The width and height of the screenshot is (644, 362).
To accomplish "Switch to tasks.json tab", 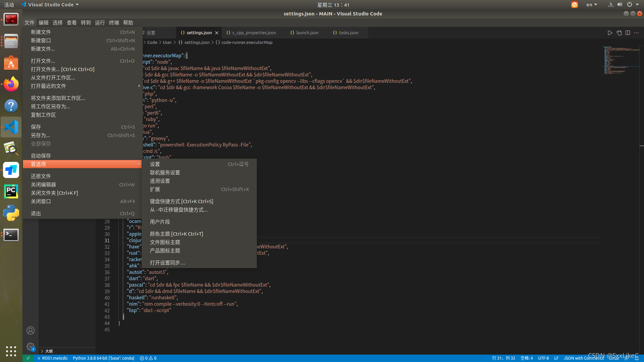I will [x=348, y=33].
